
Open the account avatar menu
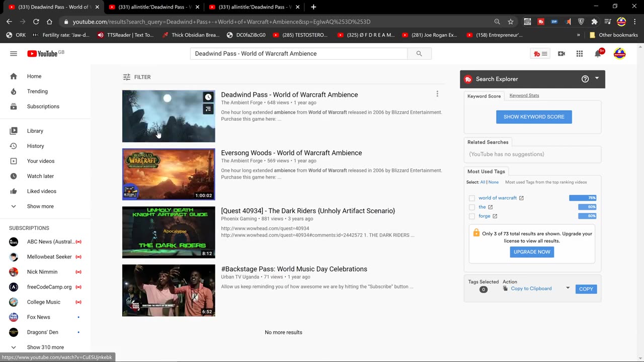click(x=620, y=54)
